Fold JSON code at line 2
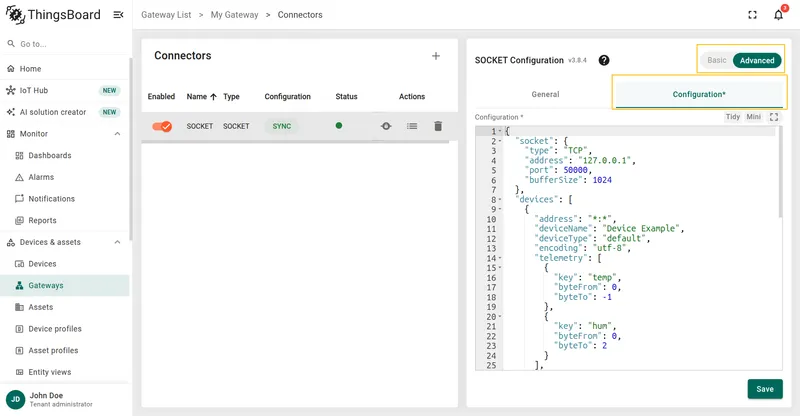Viewport: 800px width, 416px height. pyautogui.click(x=500, y=141)
